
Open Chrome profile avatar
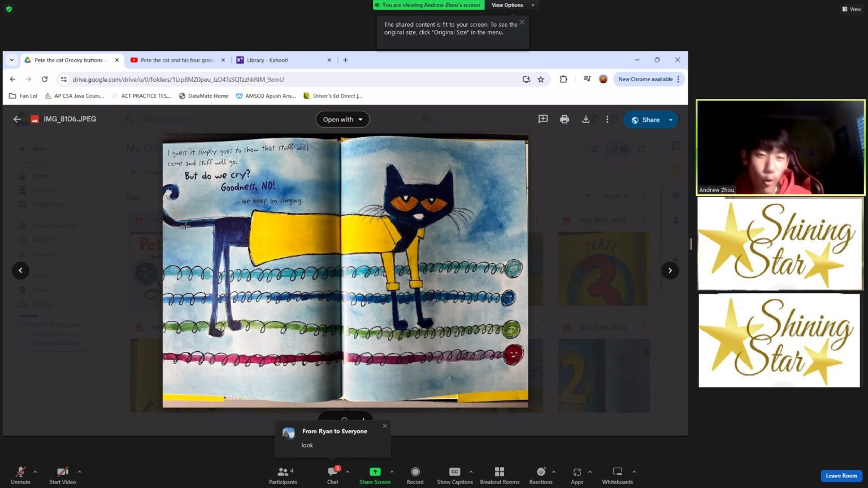[x=603, y=79]
